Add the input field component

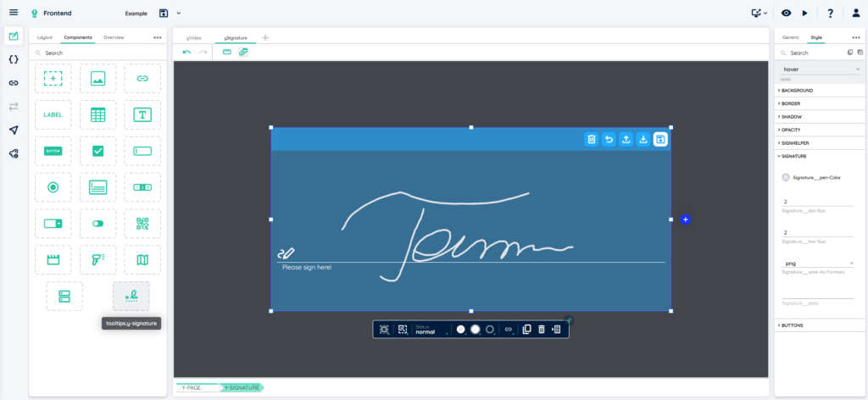pos(142,151)
